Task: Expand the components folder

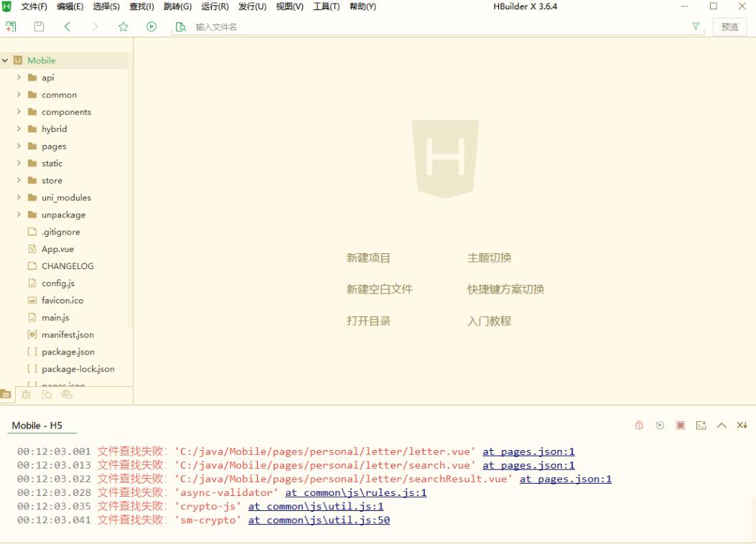Action: 19,111
